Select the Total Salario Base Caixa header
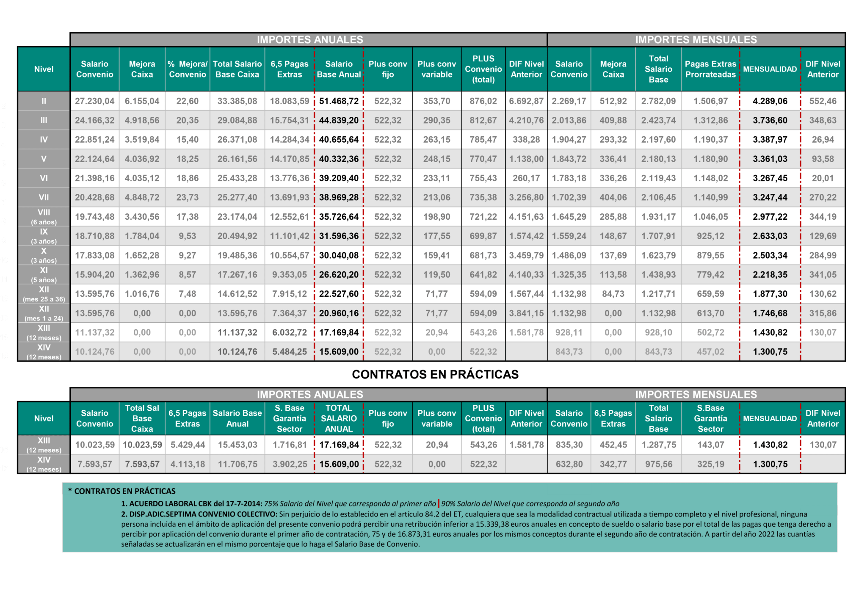Screen dimensions: 867x616 pyautogui.click(x=237, y=69)
